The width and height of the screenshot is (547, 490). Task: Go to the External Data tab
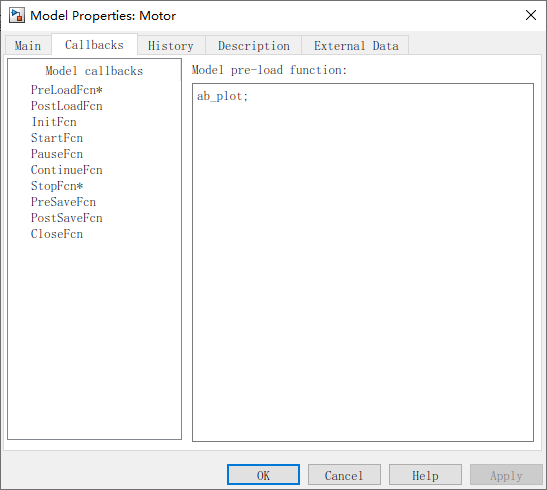355,46
